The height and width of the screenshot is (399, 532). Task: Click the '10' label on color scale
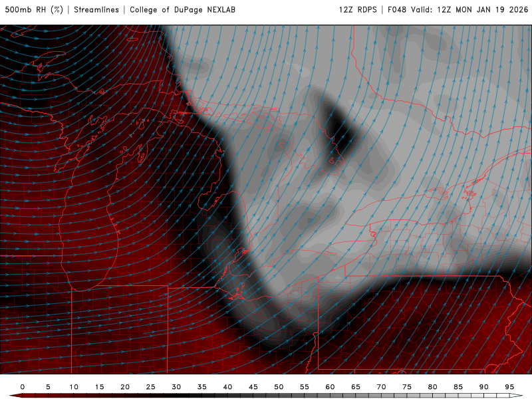74,387
